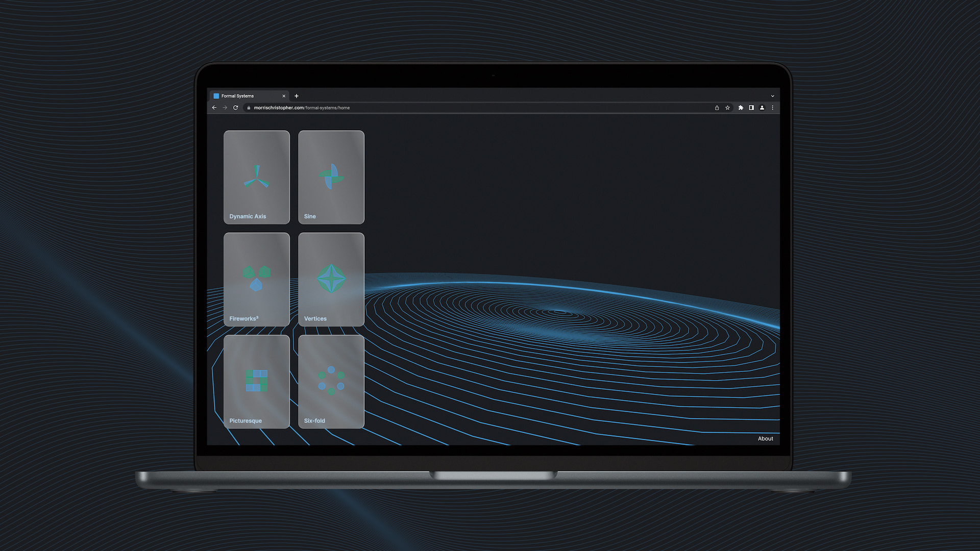The height and width of the screenshot is (551, 980).
Task: Click the padlock icon in the address bar
Action: [249, 108]
